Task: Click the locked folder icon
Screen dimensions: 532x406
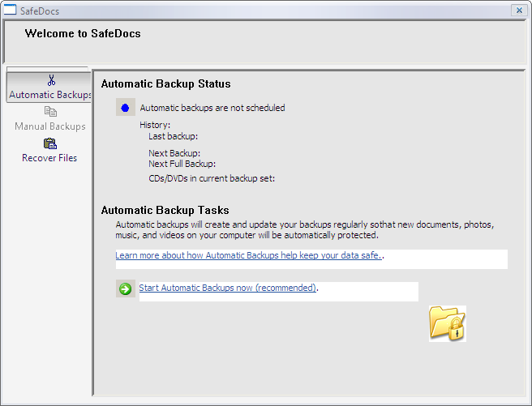Action: pyautogui.click(x=448, y=323)
